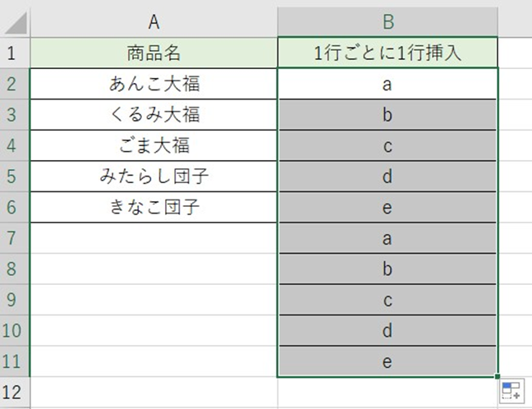Viewport: 532px width, 409px height.
Task: Select the くるみ大福 cell
Action: click(x=154, y=114)
